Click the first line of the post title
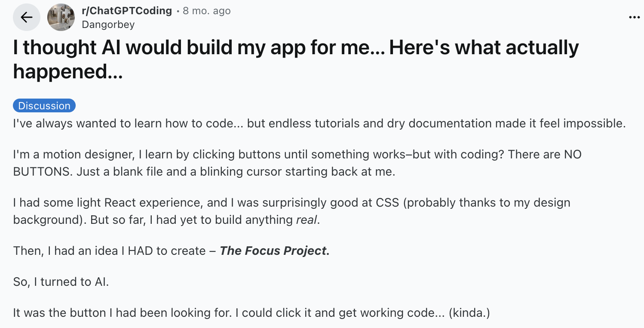This screenshot has width=644, height=328. pos(296,48)
